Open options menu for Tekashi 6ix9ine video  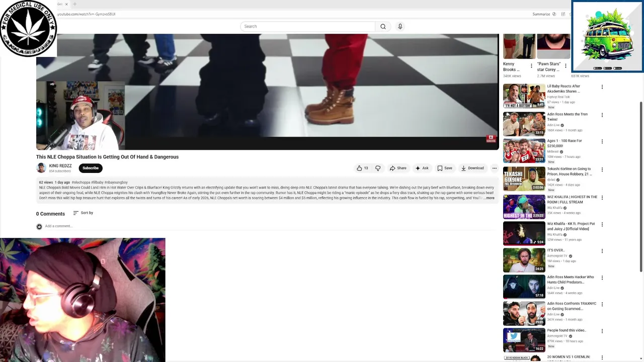coord(602,169)
